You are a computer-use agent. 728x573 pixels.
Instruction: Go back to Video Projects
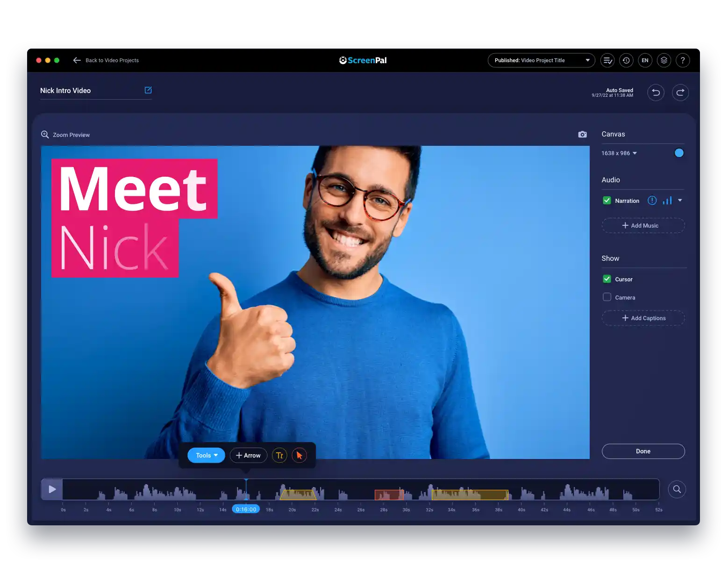pyautogui.click(x=106, y=60)
